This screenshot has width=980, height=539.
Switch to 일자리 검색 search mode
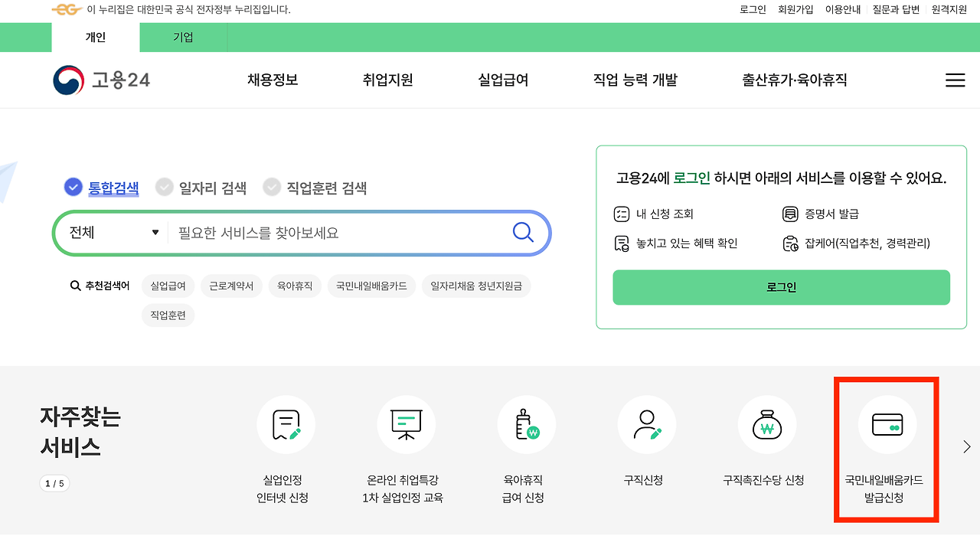(165, 187)
